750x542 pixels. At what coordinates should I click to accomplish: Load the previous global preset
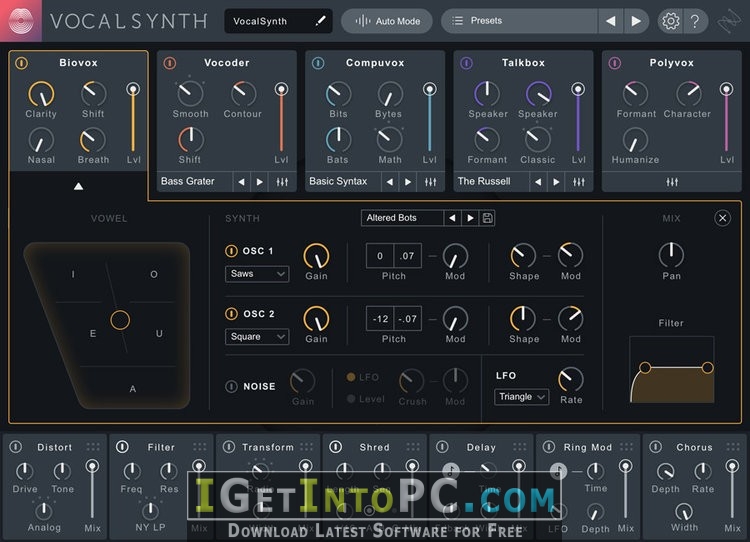(610, 21)
